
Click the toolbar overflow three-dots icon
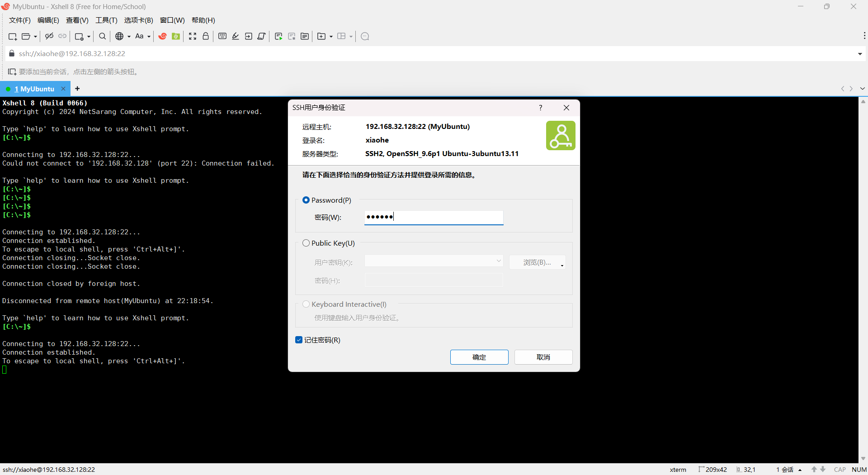pos(864,36)
